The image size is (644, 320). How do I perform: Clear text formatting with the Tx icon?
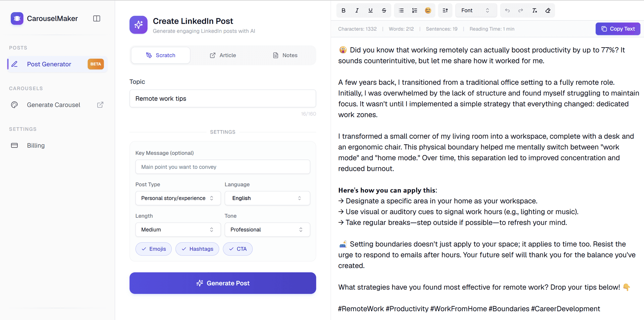coord(535,10)
